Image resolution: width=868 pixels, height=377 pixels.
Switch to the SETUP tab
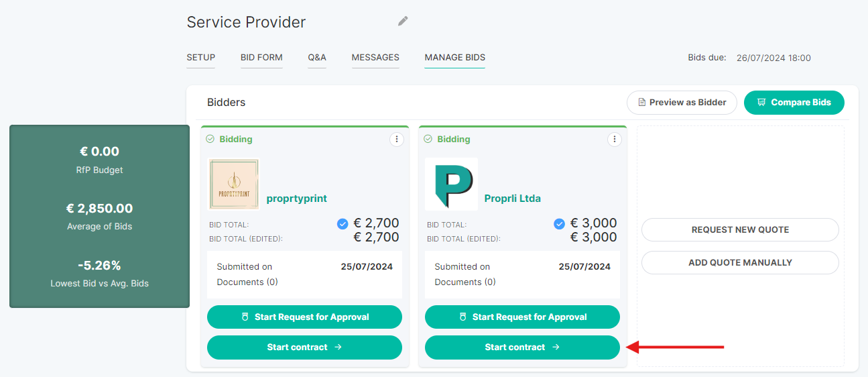tap(201, 58)
